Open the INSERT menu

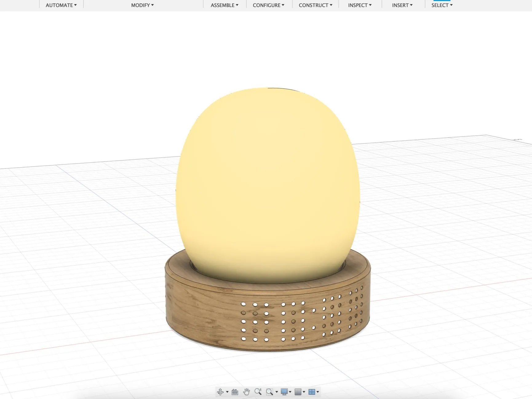click(x=402, y=5)
